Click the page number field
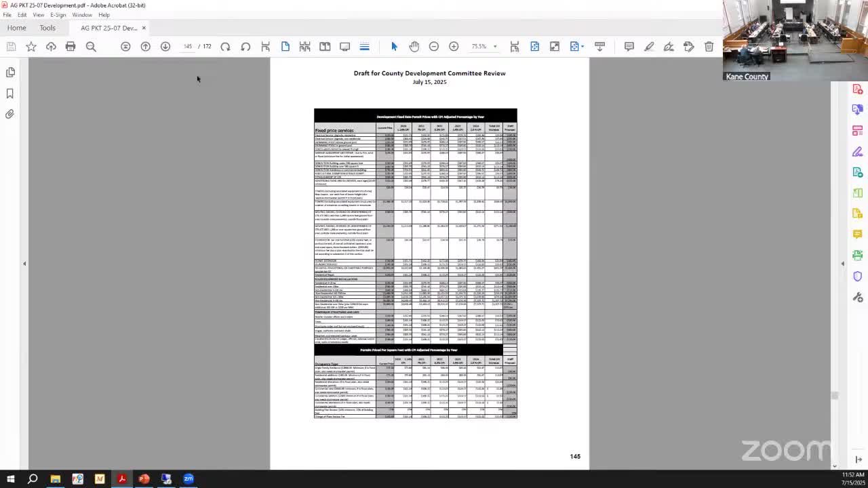The image size is (868, 488). tap(187, 46)
